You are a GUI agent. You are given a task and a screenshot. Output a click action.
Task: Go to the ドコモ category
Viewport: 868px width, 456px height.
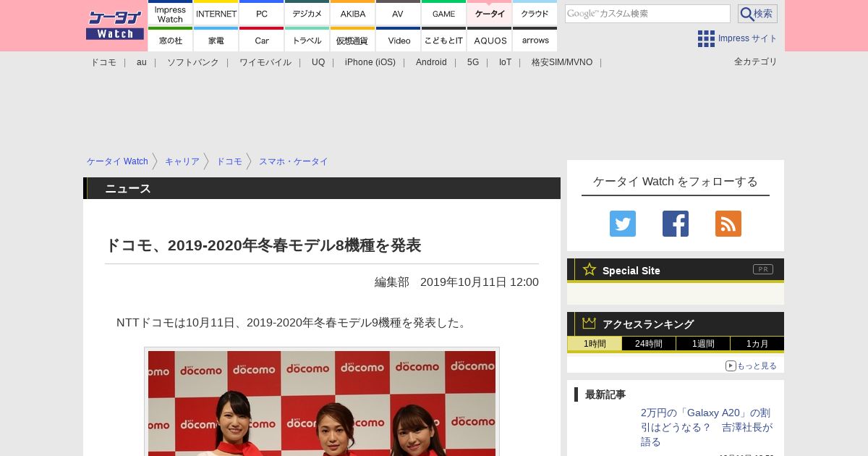point(103,62)
